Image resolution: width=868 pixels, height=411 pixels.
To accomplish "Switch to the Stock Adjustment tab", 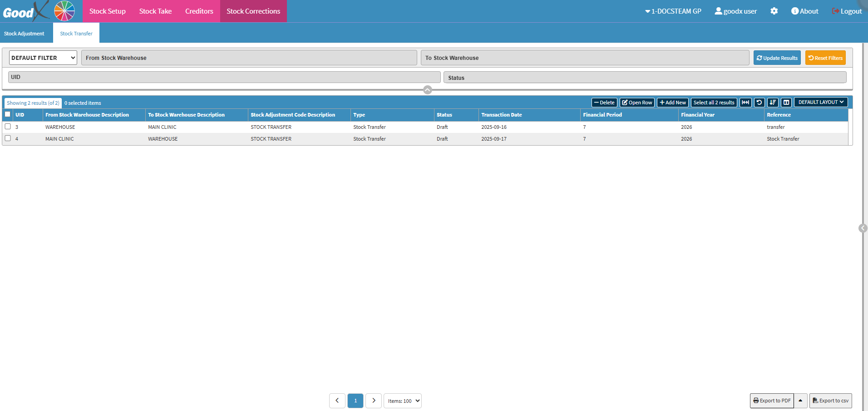I will pyautogui.click(x=24, y=34).
